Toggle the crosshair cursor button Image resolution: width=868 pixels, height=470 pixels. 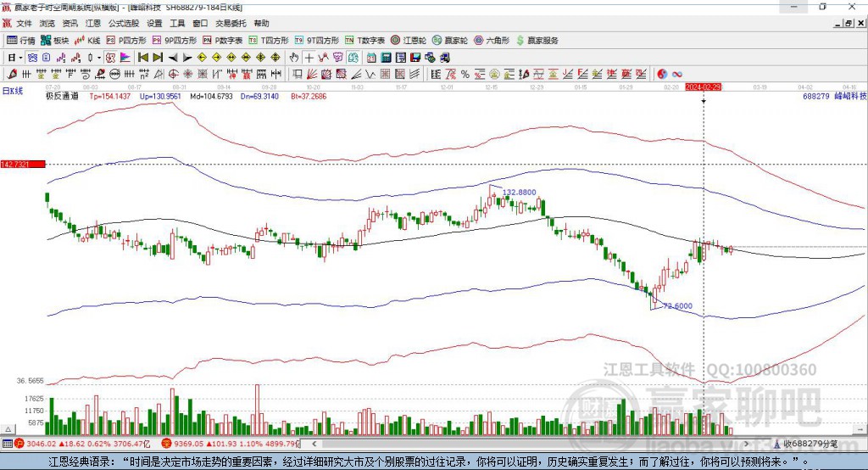click(x=309, y=58)
